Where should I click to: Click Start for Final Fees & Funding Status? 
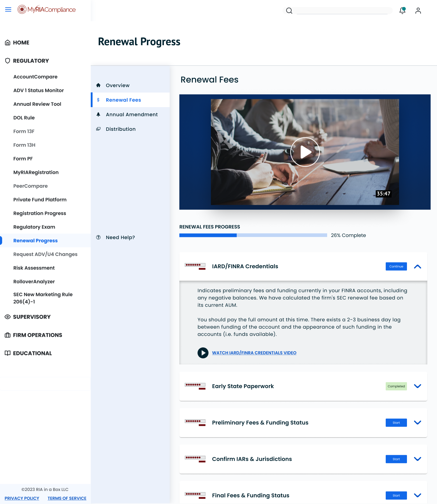(396, 496)
